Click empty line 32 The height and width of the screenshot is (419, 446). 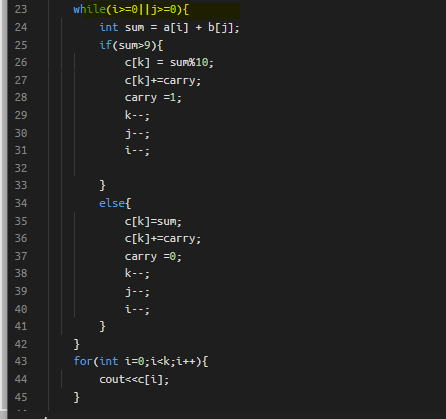(233, 168)
